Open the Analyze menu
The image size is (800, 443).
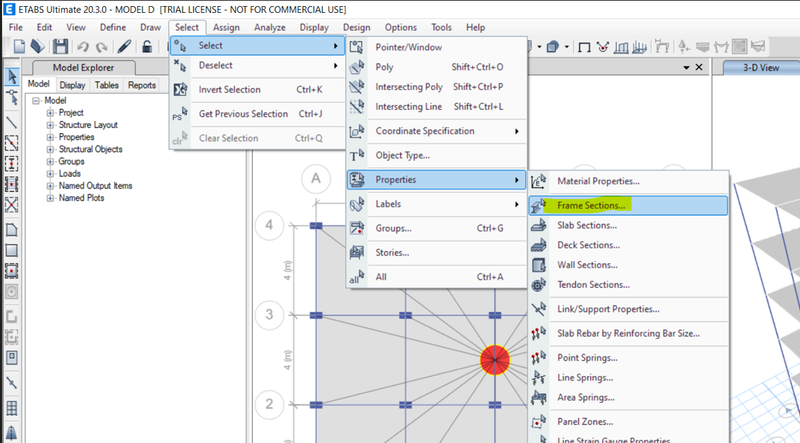coord(270,28)
